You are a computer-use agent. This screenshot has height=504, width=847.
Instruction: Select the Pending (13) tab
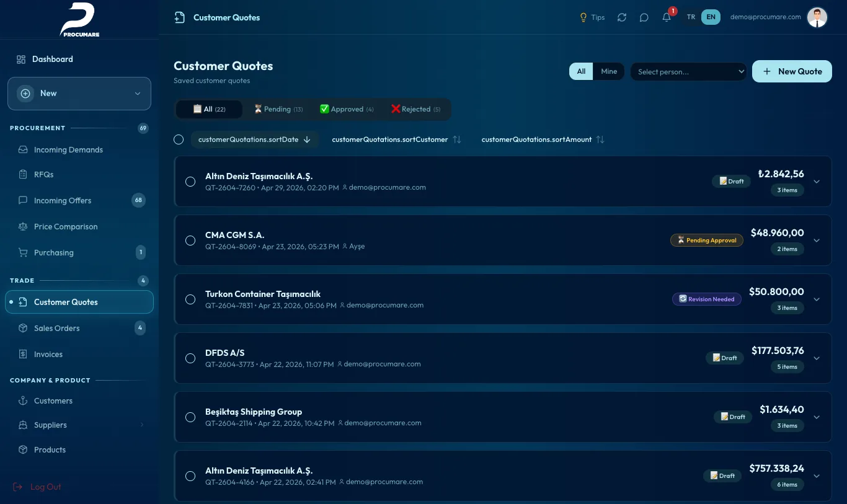[278, 109]
